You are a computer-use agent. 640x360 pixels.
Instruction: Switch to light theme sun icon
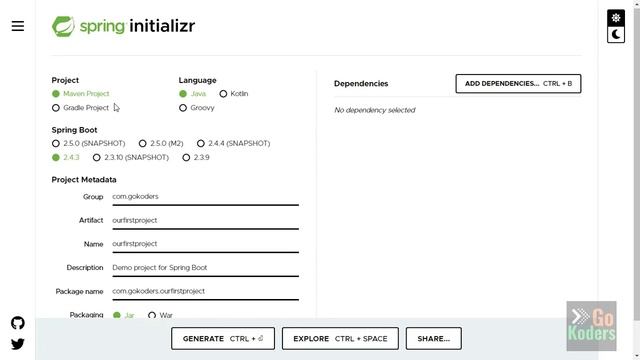[x=616, y=18]
